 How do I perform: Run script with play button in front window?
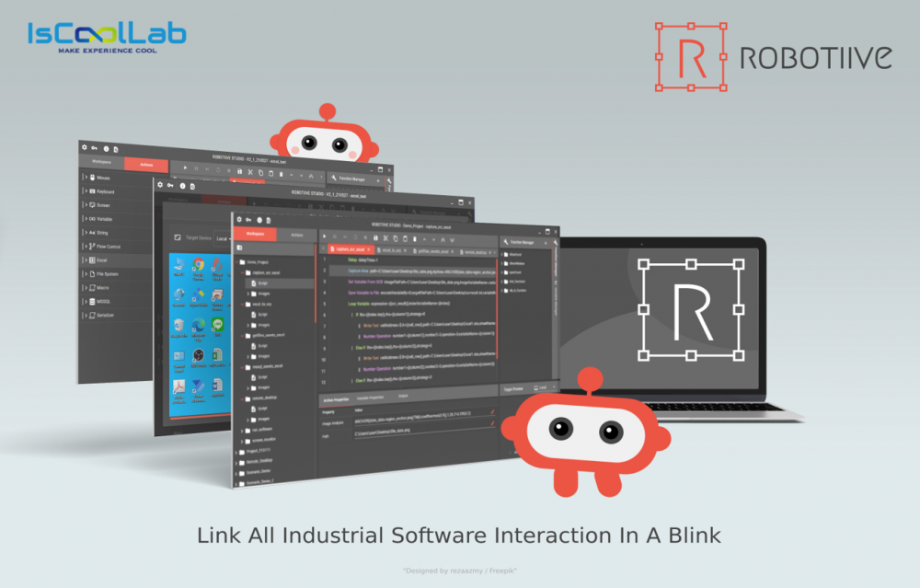click(x=325, y=236)
